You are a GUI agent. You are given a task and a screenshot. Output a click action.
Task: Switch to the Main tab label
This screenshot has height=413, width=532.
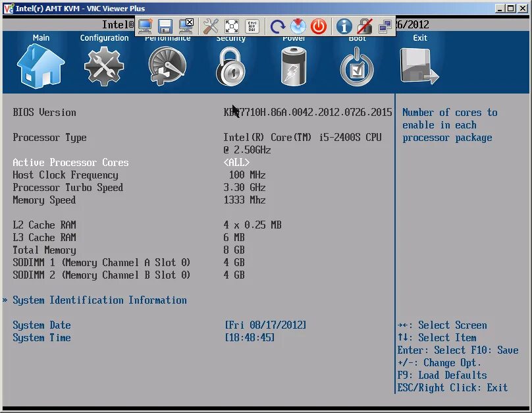tap(41, 38)
